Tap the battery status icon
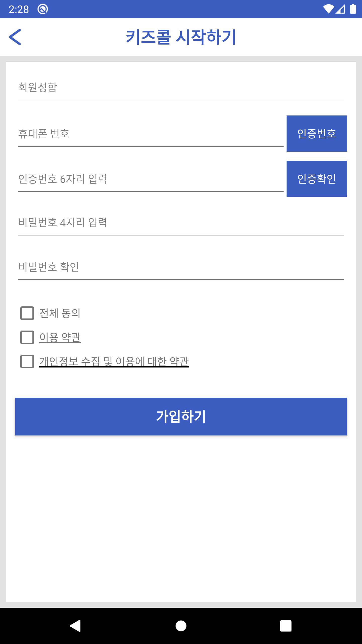 353,9
